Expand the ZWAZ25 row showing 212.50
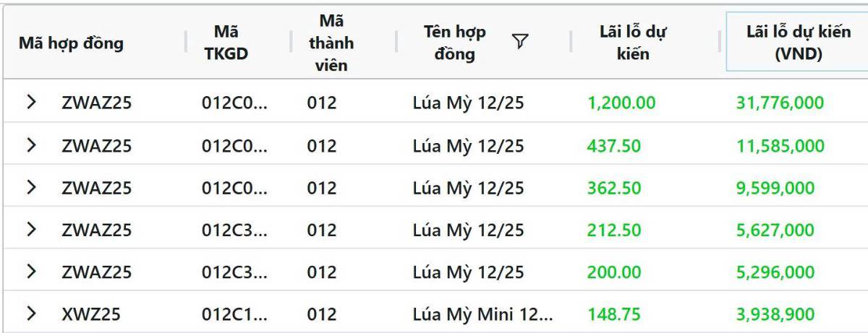 tap(31, 230)
